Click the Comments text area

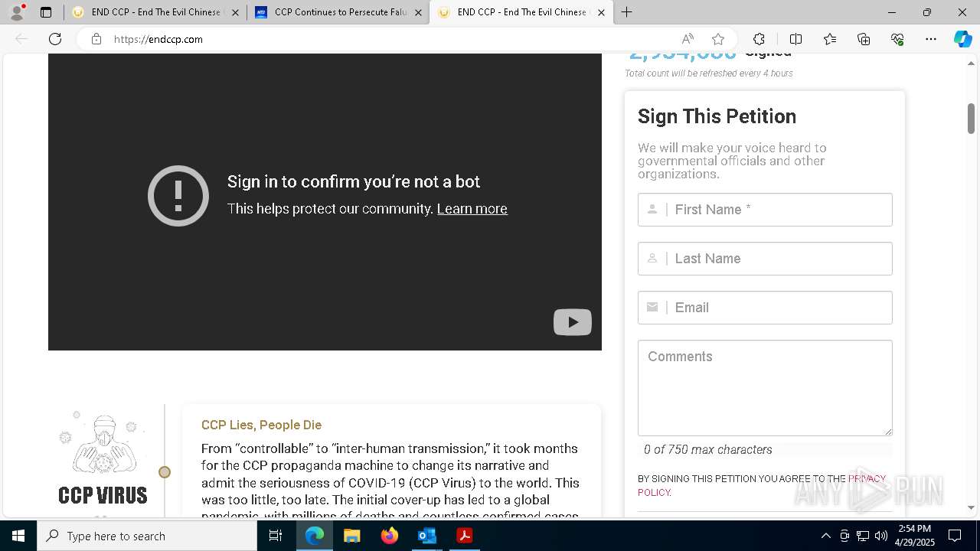click(765, 388)
